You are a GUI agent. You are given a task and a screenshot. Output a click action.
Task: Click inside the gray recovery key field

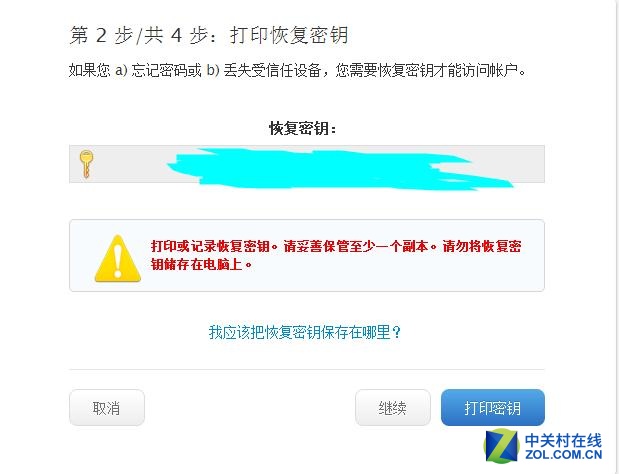point(307,164)
